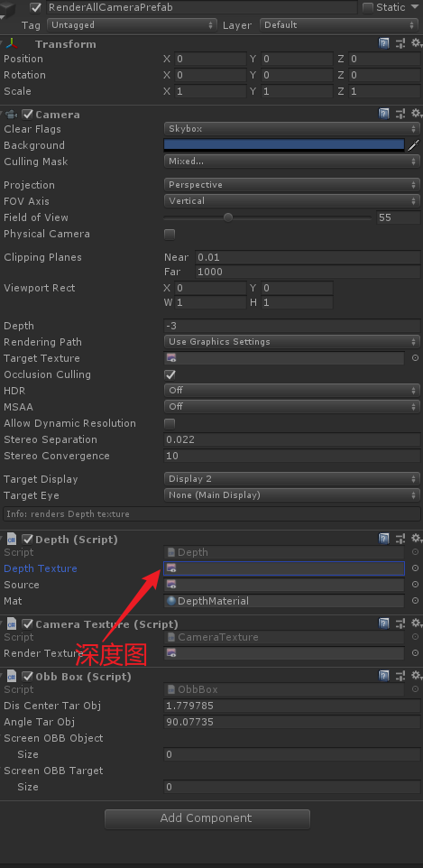Click the Background color swatch

[284, 145]
